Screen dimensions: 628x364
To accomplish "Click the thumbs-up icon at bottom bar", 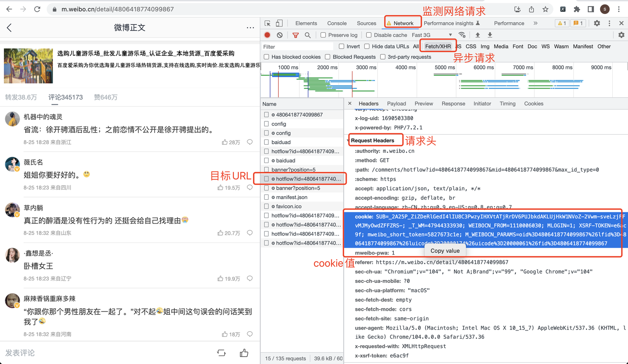I will pyautogui.click(x=244, y=353).
